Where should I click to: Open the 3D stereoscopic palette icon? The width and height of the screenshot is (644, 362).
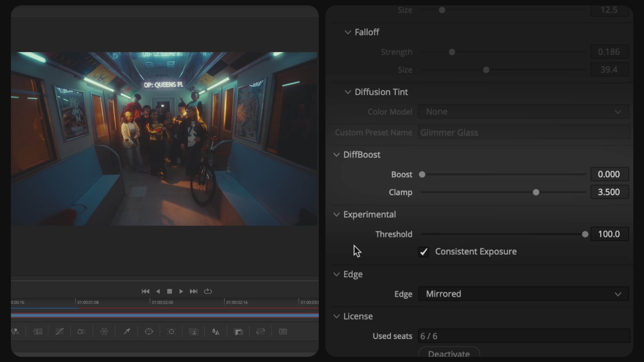[283, 331]
